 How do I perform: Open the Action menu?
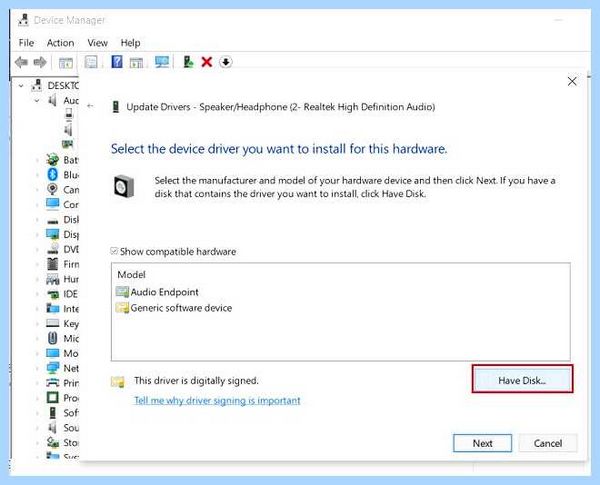[60, 42]
